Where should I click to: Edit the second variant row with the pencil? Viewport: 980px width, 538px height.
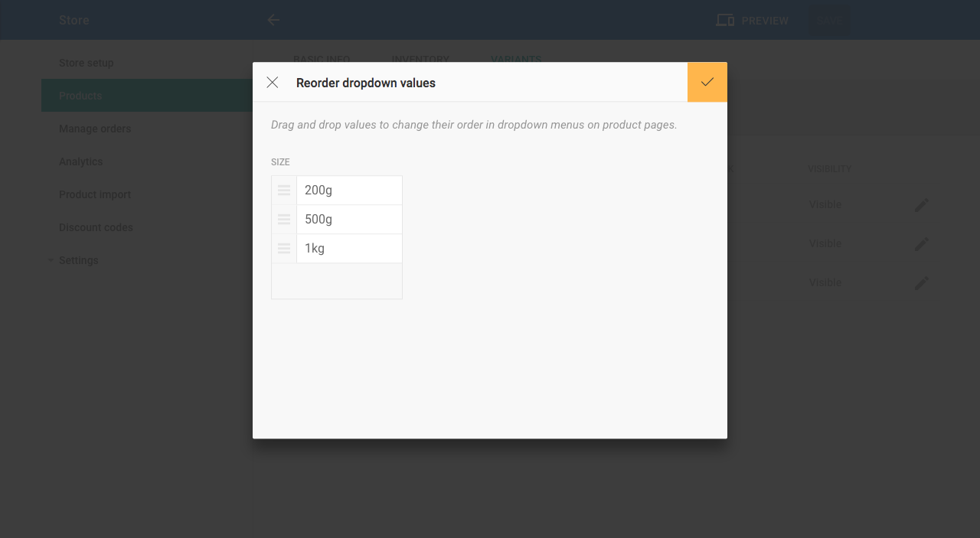point(922,243)
